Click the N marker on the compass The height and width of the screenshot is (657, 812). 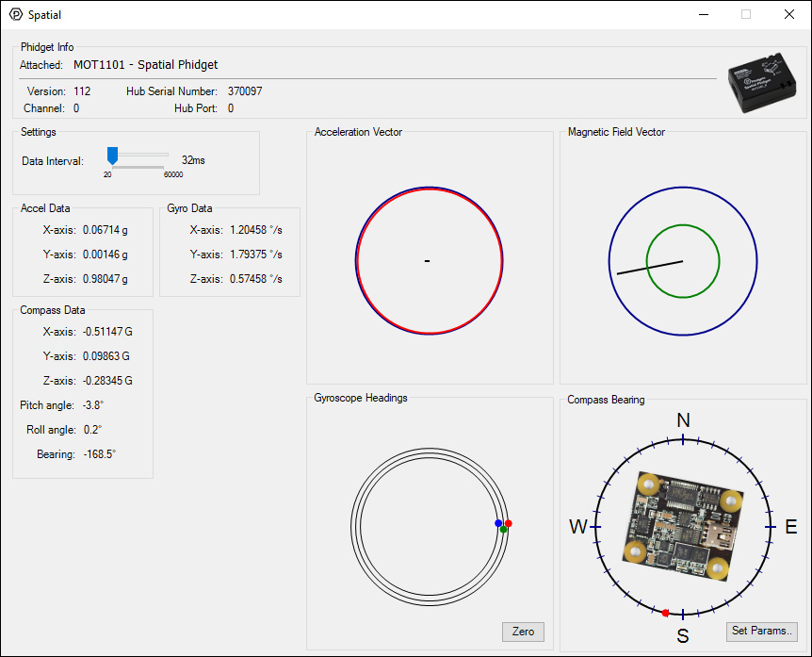683,420
